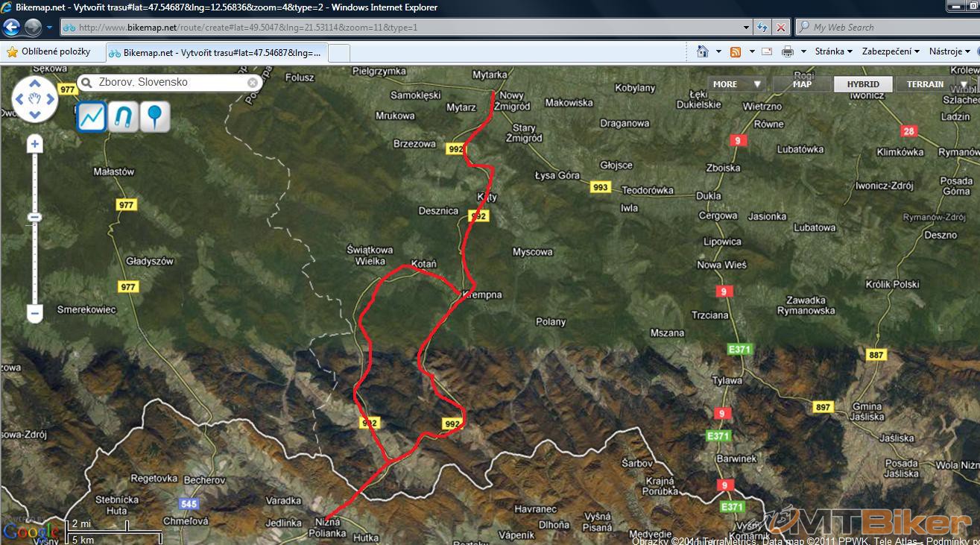Select the blue pin marker tool
The height and width of the screenshot is (545, 980).
point(154,117)
